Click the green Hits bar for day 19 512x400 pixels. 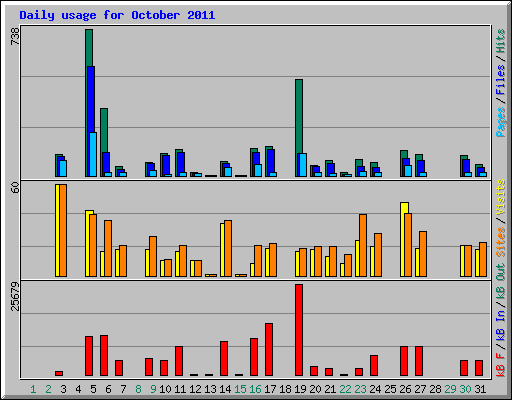click(299, 116)
